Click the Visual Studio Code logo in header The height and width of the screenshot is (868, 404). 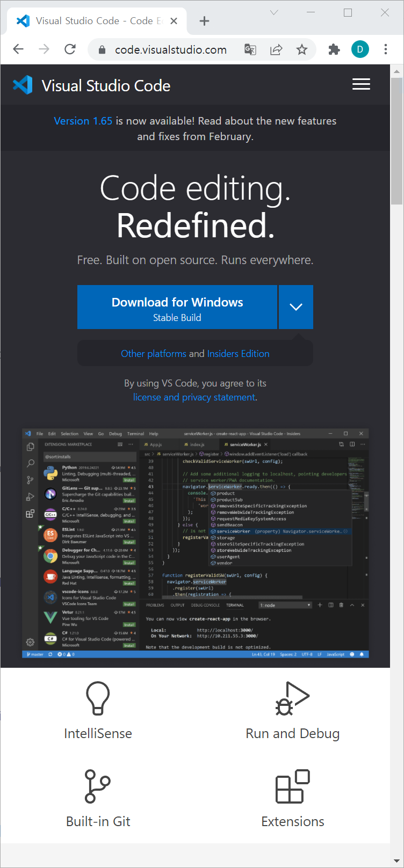23,85
